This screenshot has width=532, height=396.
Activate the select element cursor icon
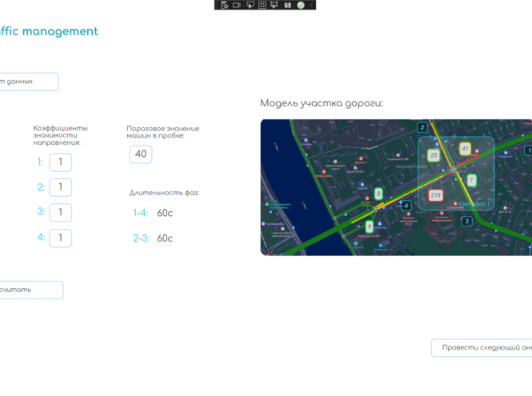(x=250, y=5)
